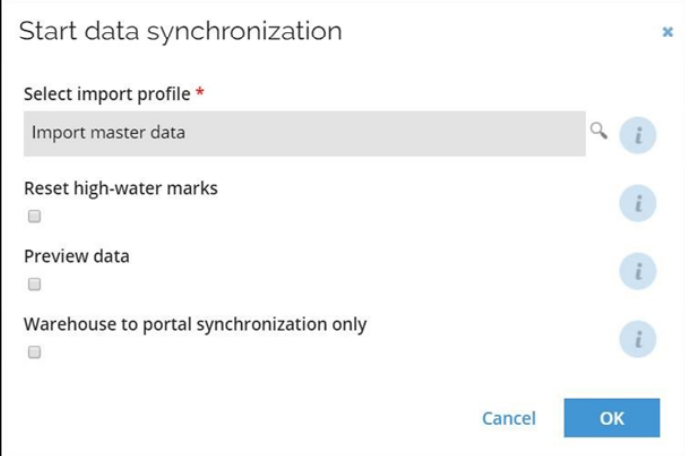Open the import profile lookup magnifier
Screen dimensions: 685x456
[599, 131]
